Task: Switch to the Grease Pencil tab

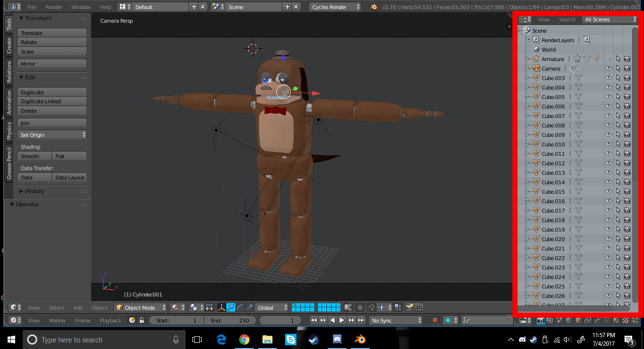Action: click(x=9, y=163)
